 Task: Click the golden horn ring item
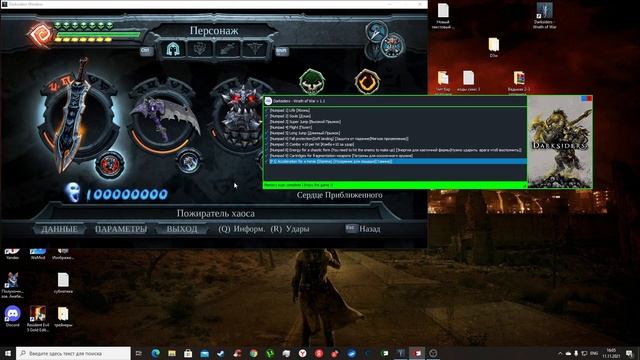coord(367,82)
